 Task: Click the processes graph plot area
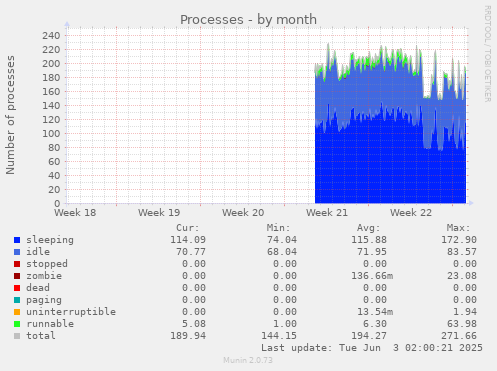(x=267, y=116)
